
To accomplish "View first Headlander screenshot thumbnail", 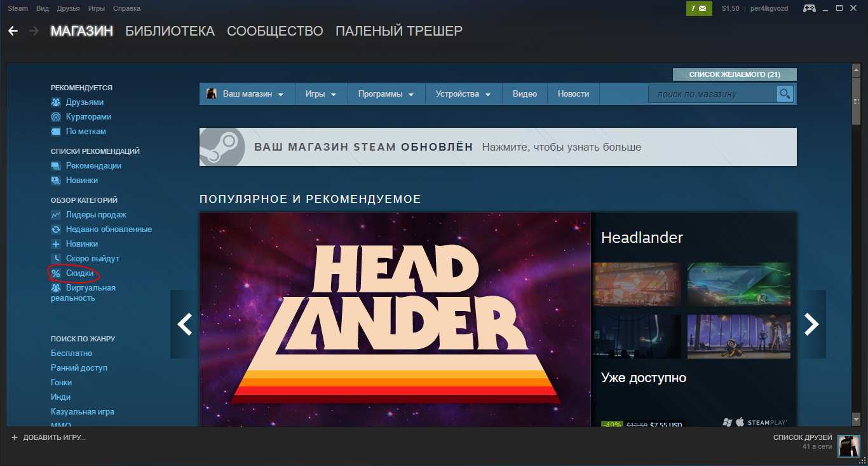I will (x=637, y=284).
